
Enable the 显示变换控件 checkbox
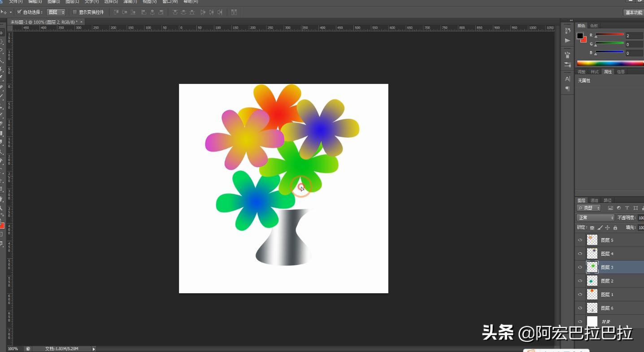[74, 12]
